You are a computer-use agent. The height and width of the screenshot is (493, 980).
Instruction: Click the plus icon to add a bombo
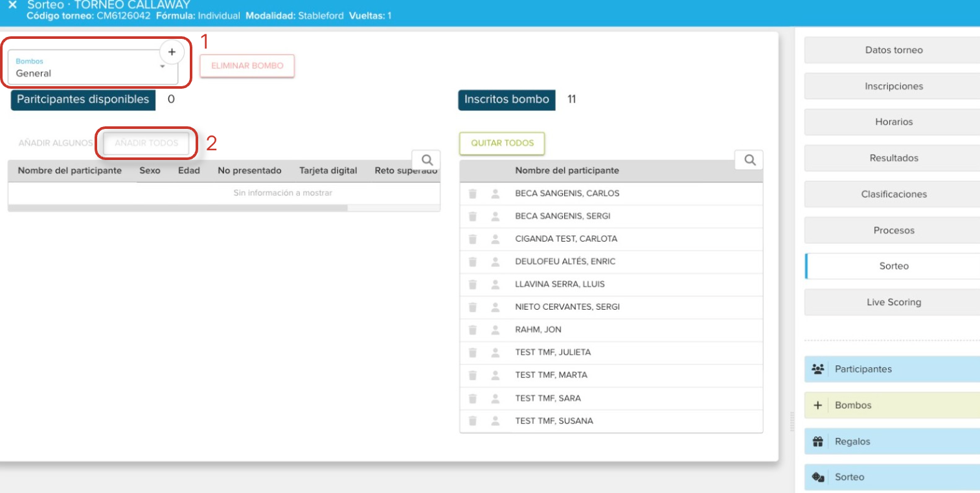(172, 52)
